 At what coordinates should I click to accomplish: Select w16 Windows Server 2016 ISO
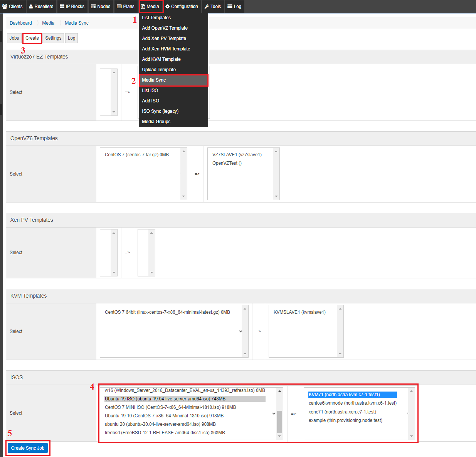click(x=185, y=390)
